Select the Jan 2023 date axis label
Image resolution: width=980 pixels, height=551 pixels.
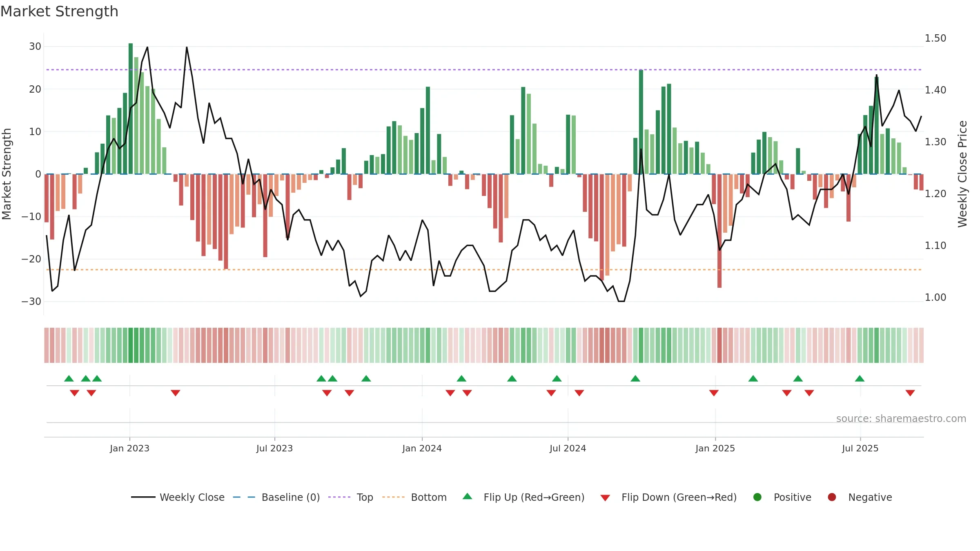coord(129,448)
